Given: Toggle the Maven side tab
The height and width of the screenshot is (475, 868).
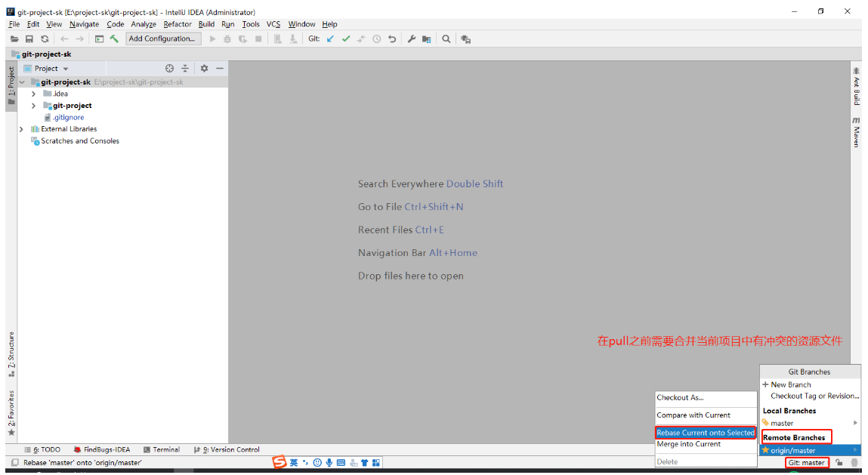Looking at the screenshot, I should point(857,131).
